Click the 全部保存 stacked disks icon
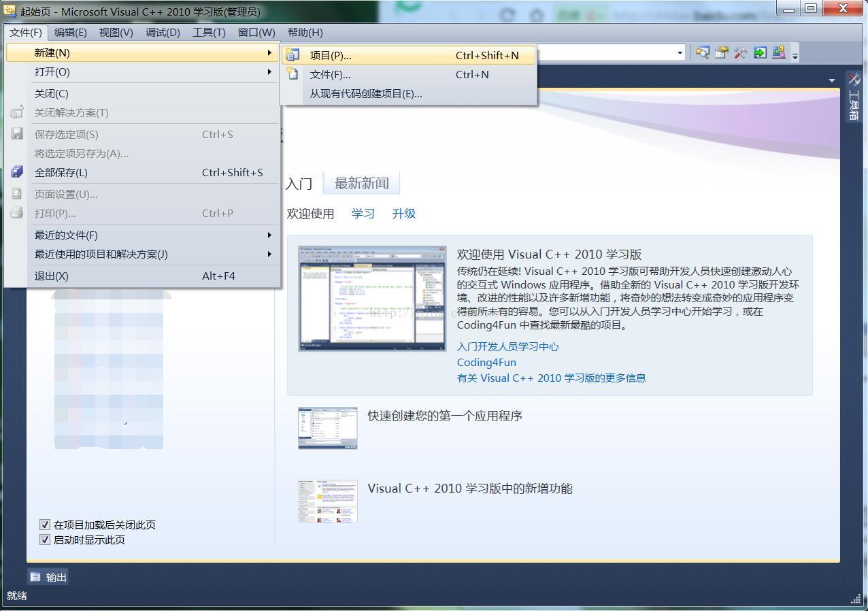This screenshot has width=868, height=611. point(17,172)
